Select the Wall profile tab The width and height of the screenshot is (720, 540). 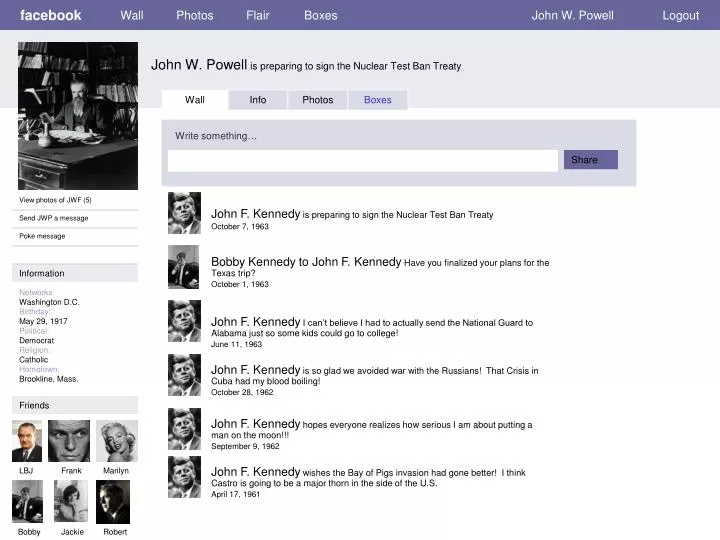195,100
